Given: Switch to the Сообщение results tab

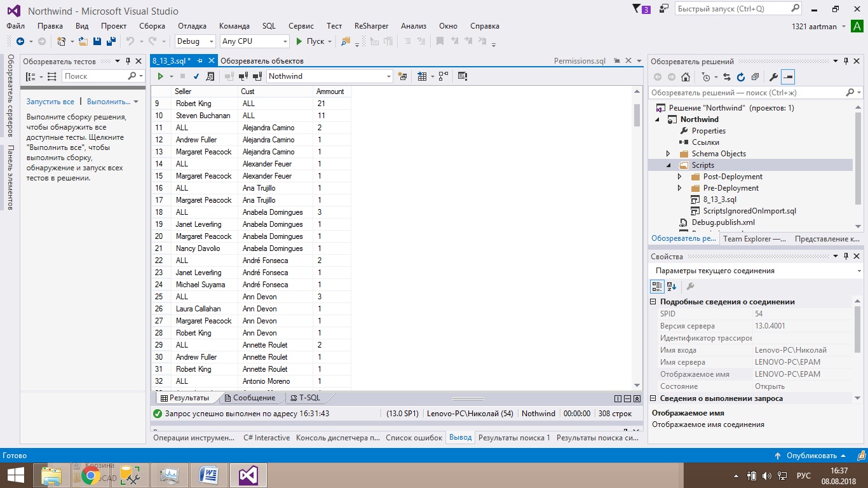Looking at the screenshot, I should pos(249,398).
